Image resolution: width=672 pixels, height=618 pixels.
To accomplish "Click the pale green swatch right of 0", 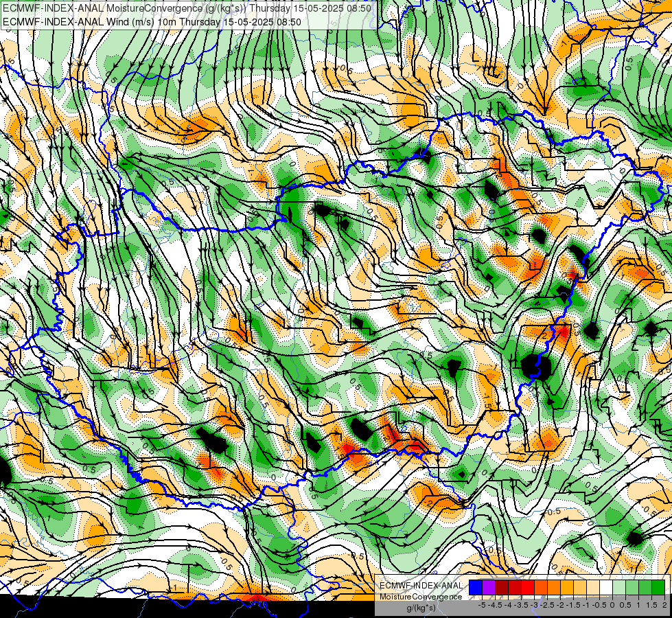I will pyautogui.click(x=619, y=587).
